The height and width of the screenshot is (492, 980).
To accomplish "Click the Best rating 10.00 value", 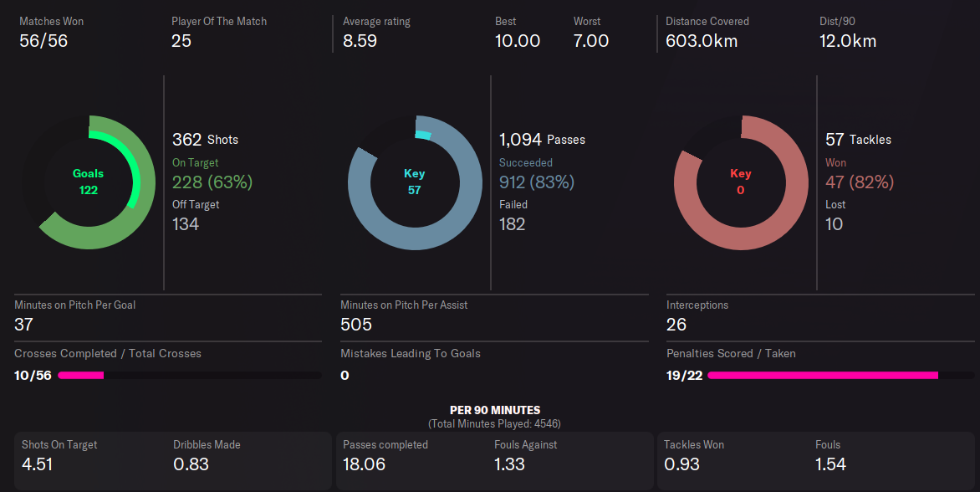I will tap(518, 40).
